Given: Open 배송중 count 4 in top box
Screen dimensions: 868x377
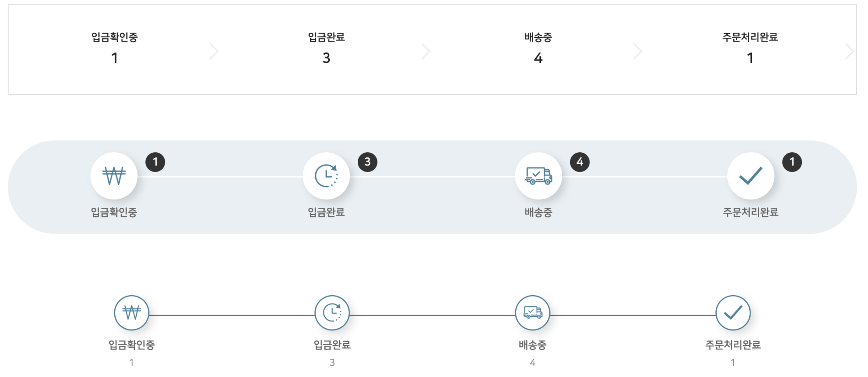Looking at the screenshot, I should [538, 58].
